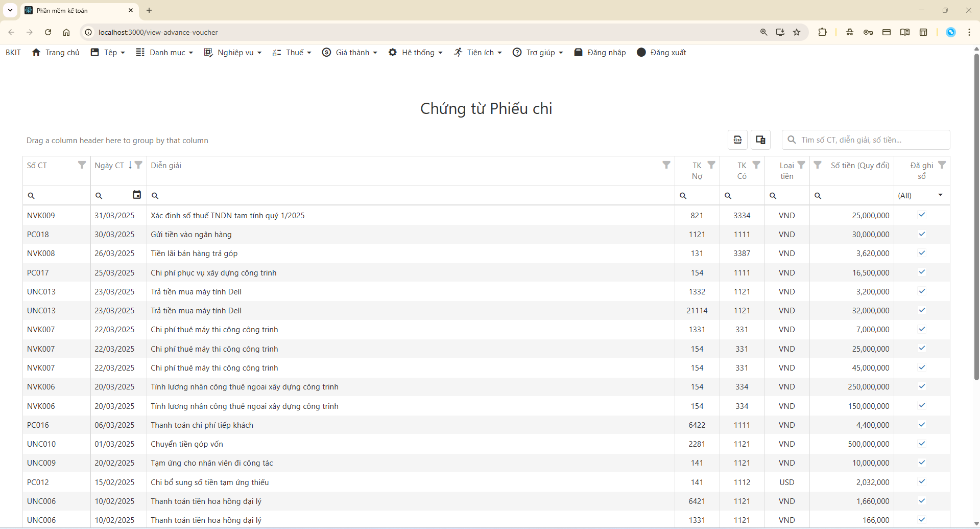Expand the Nghiệp vụ dropdown menu
Image resolution: width=980 pixels, height=529 pixels.
[x=233, y=53]
